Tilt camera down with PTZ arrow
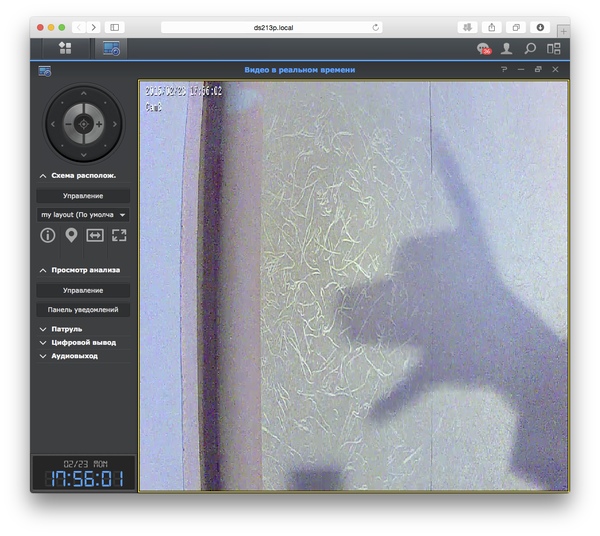The height and width of the screenshot is (536, 600). tap(84, 155)
